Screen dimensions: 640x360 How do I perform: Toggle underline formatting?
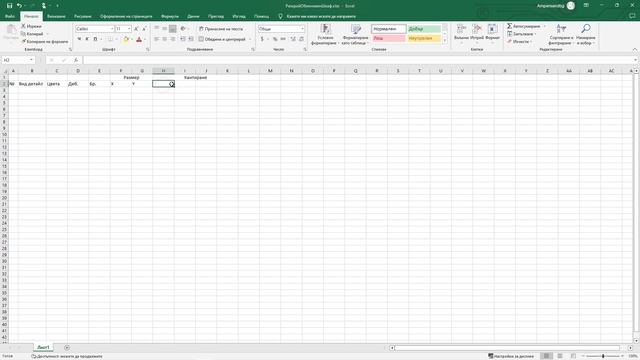[96, 39]
